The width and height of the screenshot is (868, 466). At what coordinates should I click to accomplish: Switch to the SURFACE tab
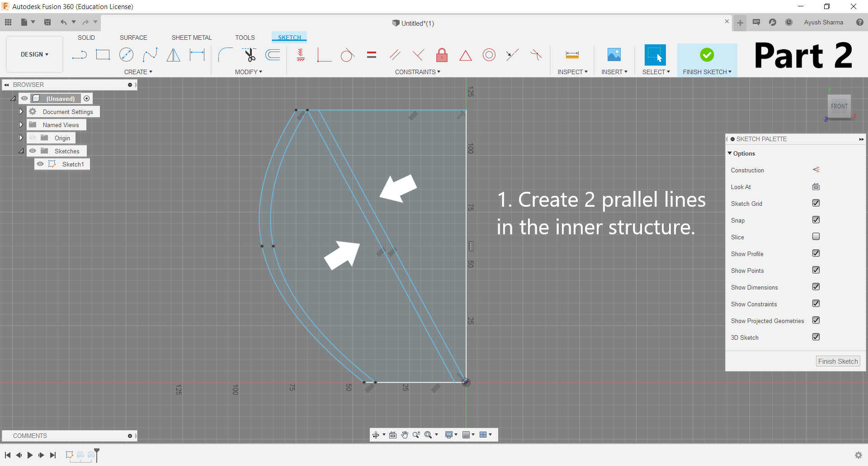coord(133,38)
